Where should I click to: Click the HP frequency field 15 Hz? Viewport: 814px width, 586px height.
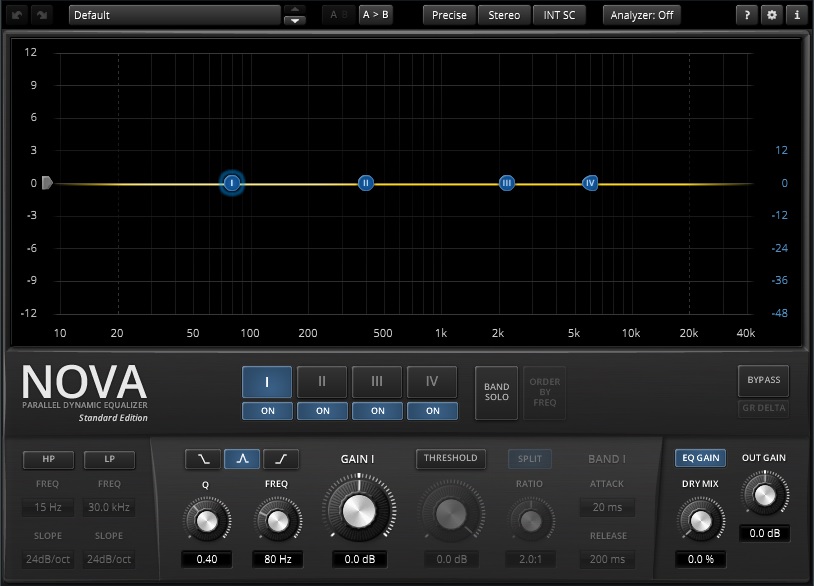(x=48, y=507)
